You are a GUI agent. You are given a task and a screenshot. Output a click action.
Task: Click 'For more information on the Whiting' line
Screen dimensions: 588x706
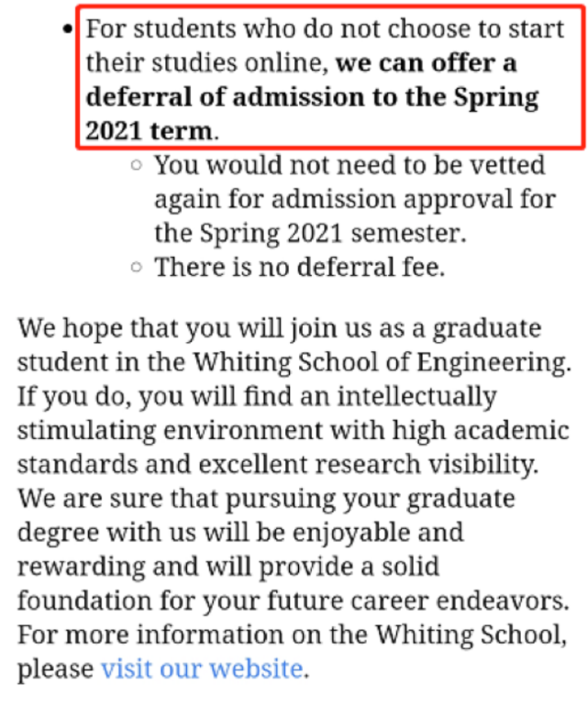click(292, 635)
